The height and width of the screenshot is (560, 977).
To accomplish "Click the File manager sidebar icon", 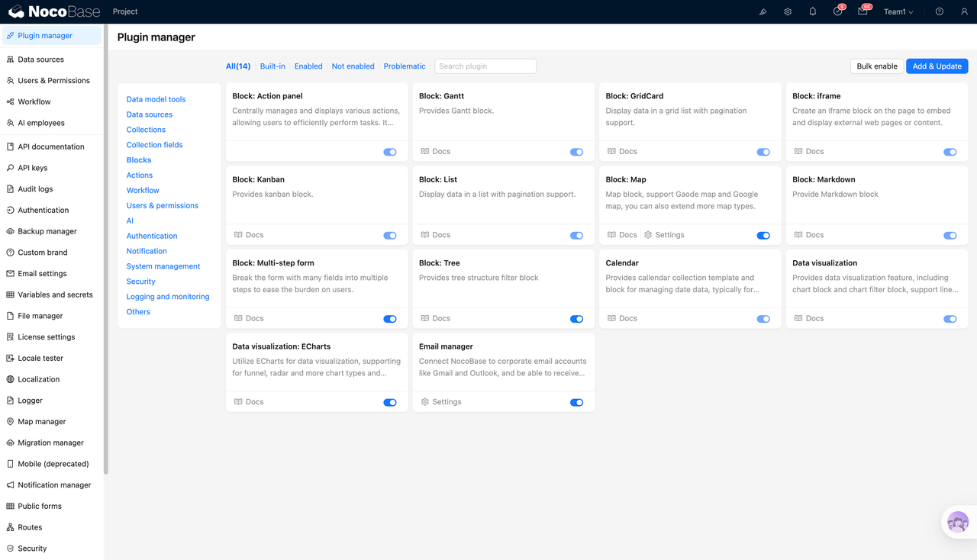I will coord(10,316).
